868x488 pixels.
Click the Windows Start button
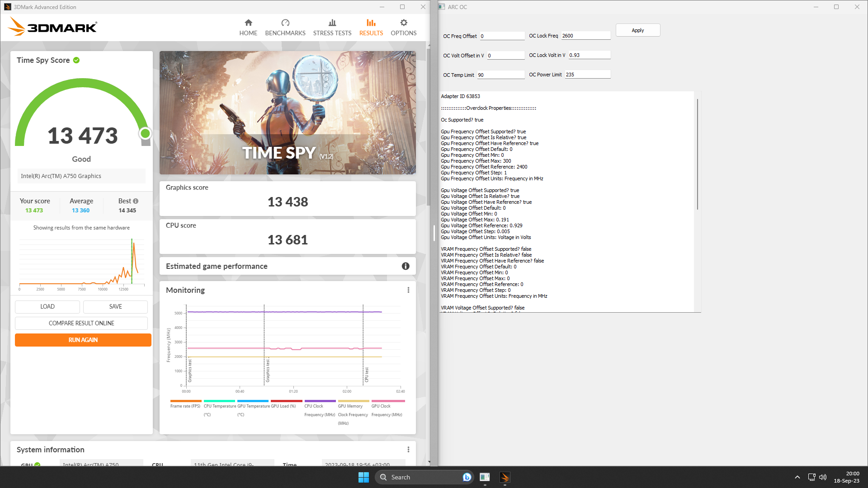pos(363,477)
